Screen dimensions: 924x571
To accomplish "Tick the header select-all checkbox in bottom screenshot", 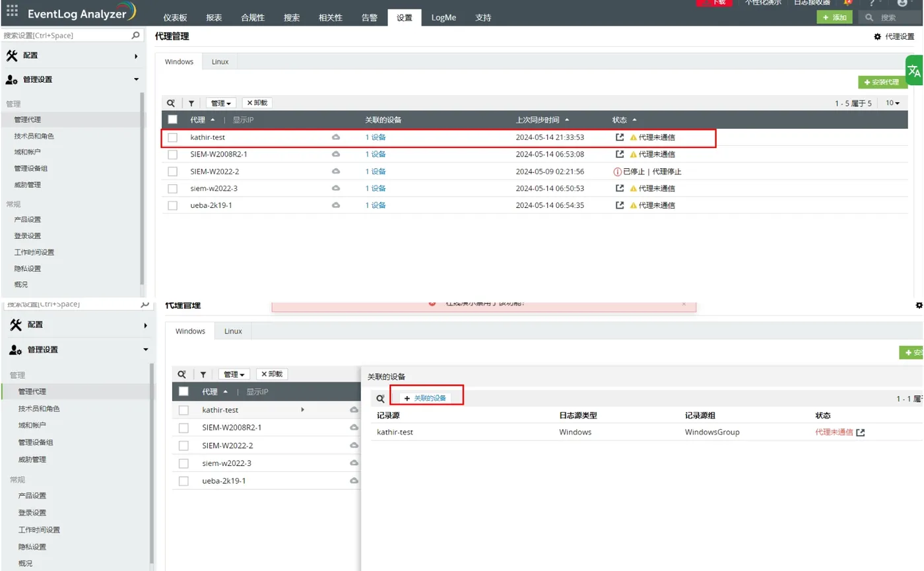I will click(184, 391).
